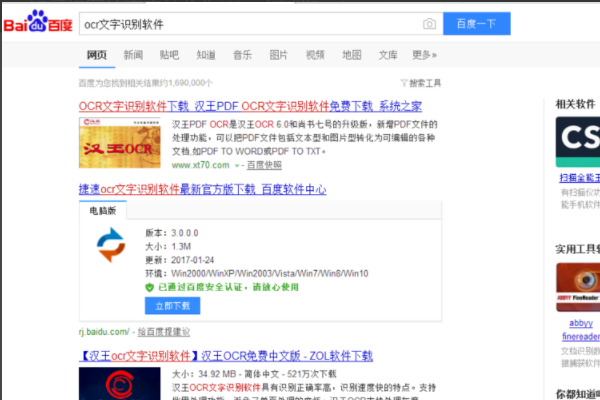Open the 捷速ocr 百度软件中心 result title
The image size is (600, 400).
tap(202, 189)
